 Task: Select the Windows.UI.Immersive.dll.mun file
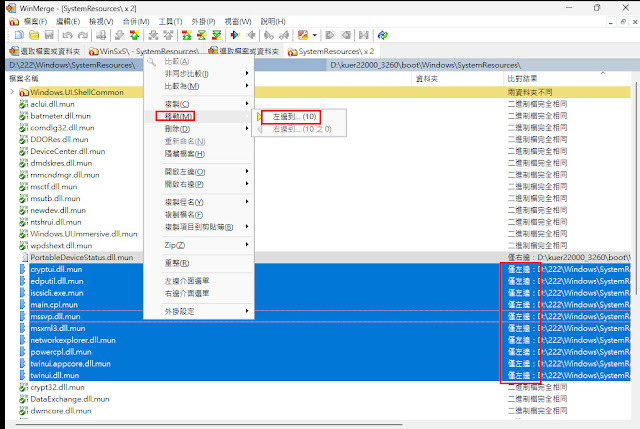tap(84, 234)
